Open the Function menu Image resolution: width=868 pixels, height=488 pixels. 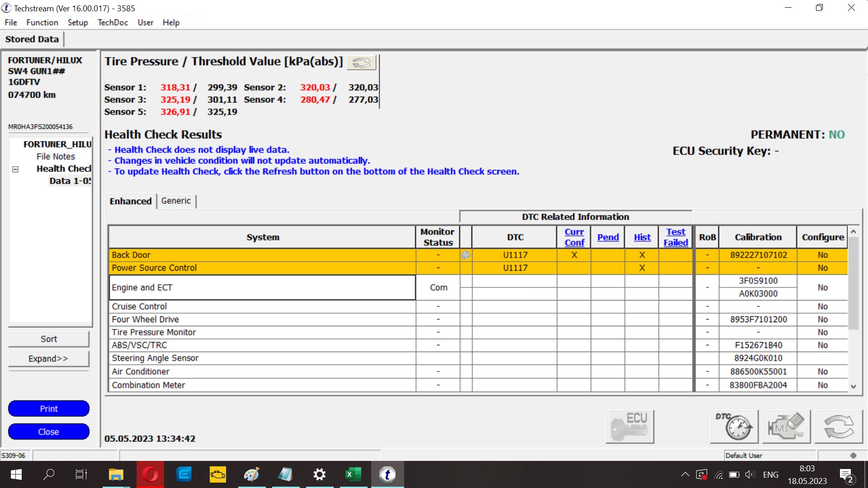pos(42,23)
